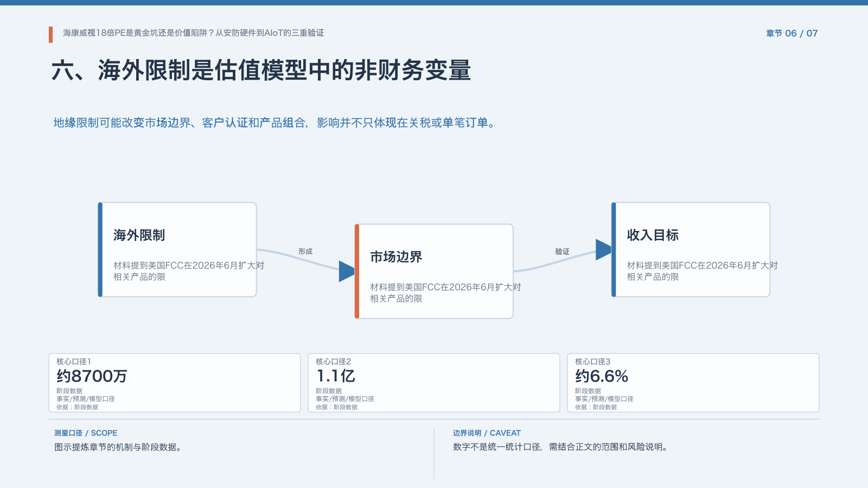Viewport: 868px width, 488px height.
Task: Select the 海外限制 card heading
Action: (x=139, y=235)
